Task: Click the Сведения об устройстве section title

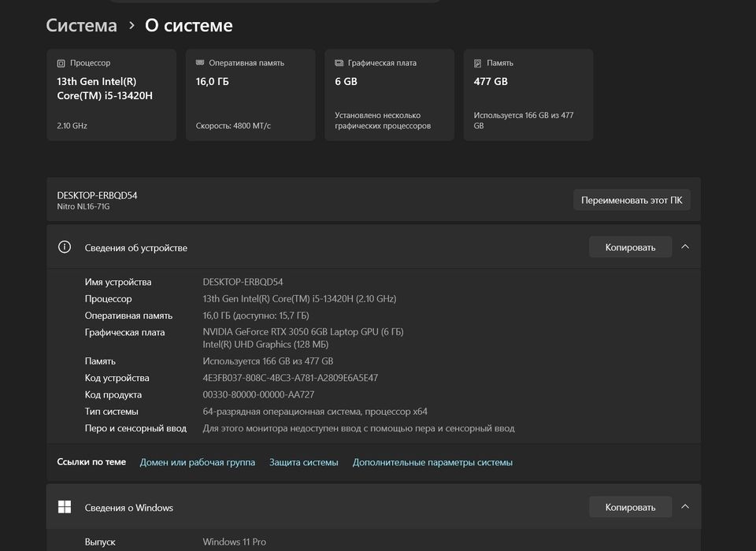Action: tap(136, 248)
